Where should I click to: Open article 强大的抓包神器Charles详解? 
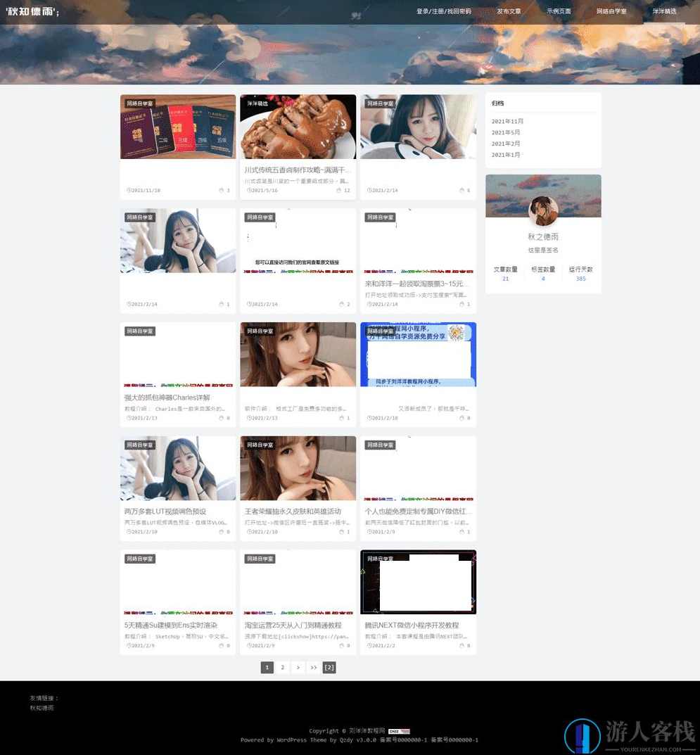(x=167, y=398)
